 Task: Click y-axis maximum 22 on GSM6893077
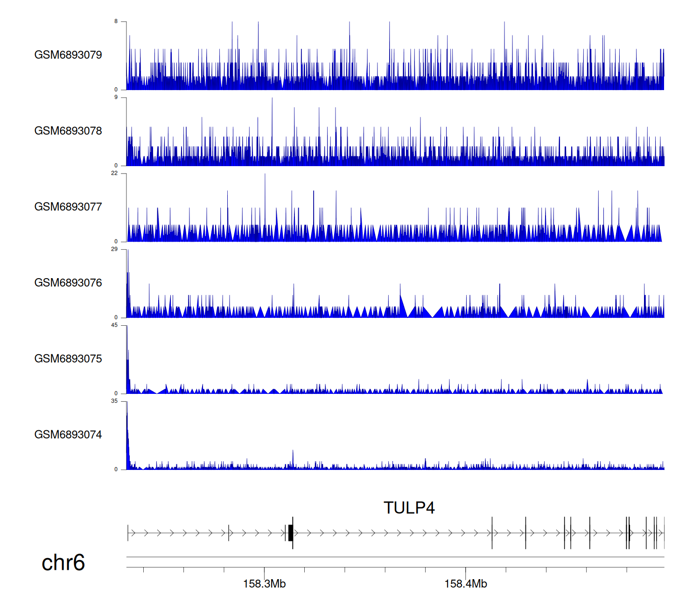tap(114, 174)
